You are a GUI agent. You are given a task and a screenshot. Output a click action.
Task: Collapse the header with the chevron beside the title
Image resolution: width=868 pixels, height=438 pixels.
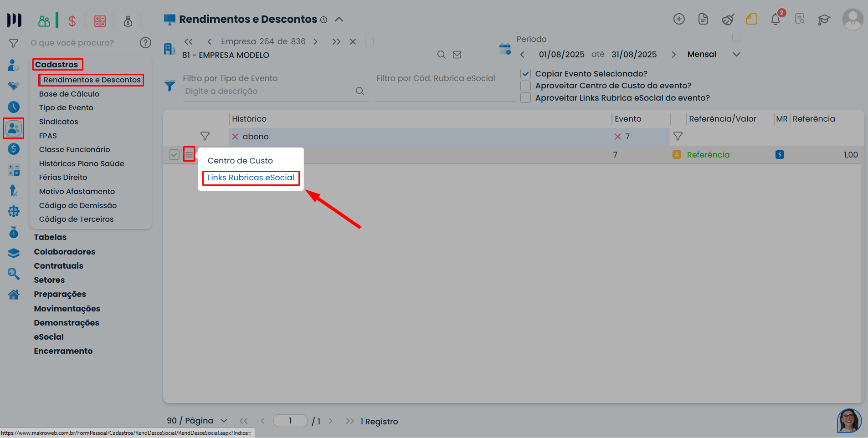pos(339,20)
